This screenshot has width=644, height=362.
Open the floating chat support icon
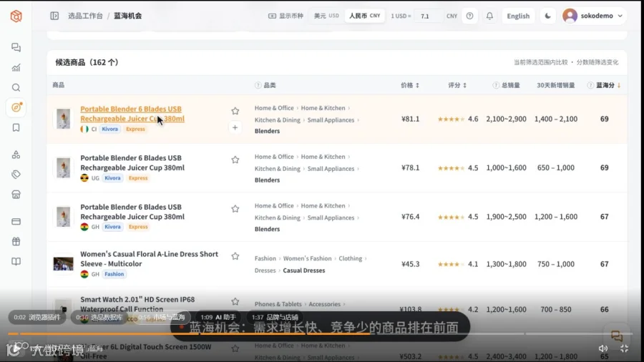[x=617, y=336]
